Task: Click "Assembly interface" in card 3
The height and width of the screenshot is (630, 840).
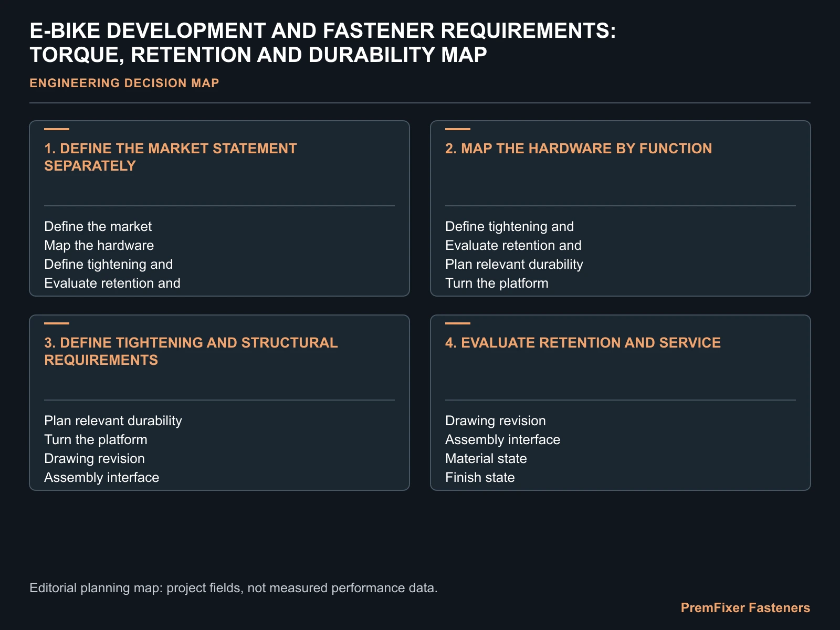Action: click(x=102, y=477)
